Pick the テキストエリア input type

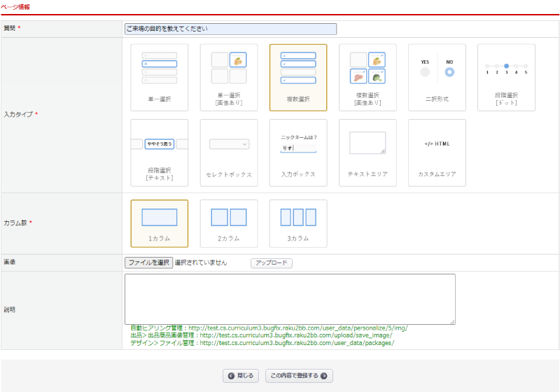pos(367,153)
